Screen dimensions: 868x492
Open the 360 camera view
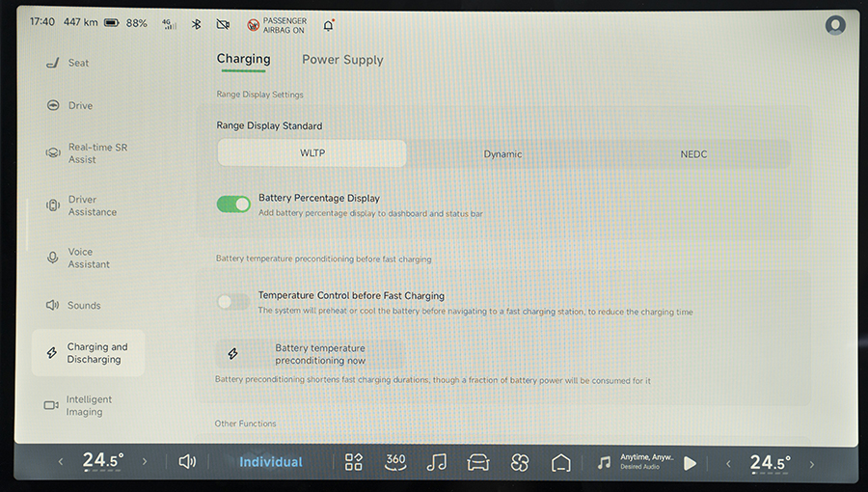pyautogui.click(x=395, y=462)
